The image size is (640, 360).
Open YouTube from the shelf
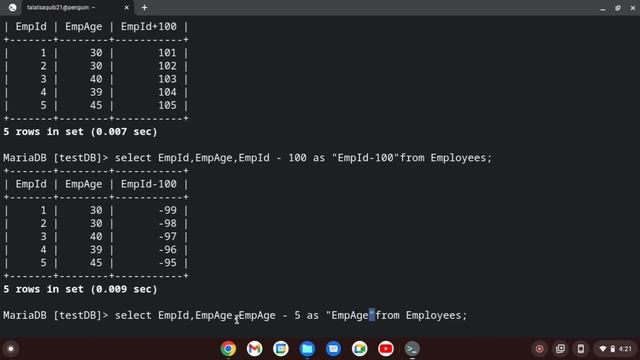386,349
